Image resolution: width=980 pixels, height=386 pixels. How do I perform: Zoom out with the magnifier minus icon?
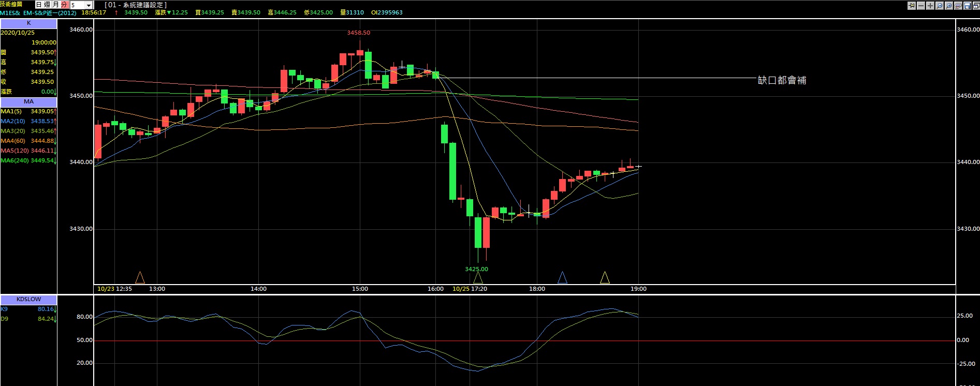pos(940,6)
